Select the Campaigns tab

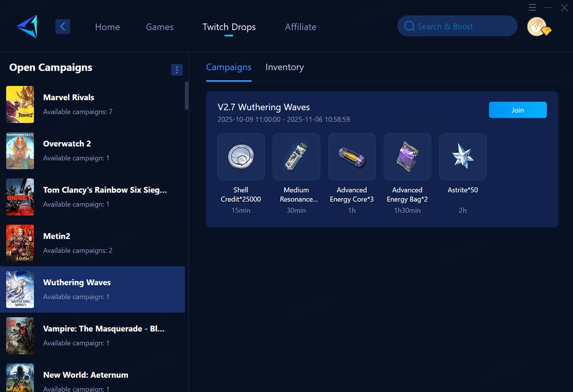click(x=228, y=67)
